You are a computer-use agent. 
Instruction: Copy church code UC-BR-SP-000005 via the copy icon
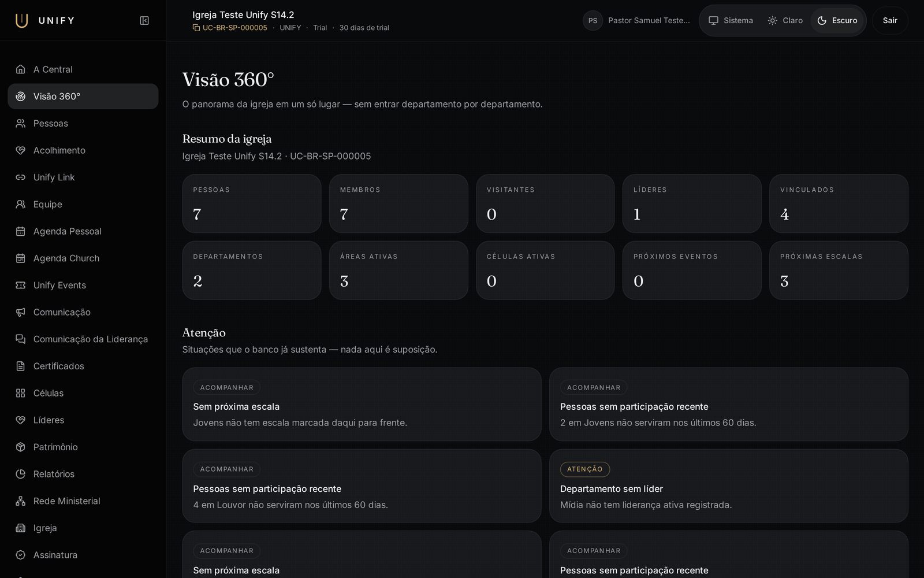pos(196,28)
